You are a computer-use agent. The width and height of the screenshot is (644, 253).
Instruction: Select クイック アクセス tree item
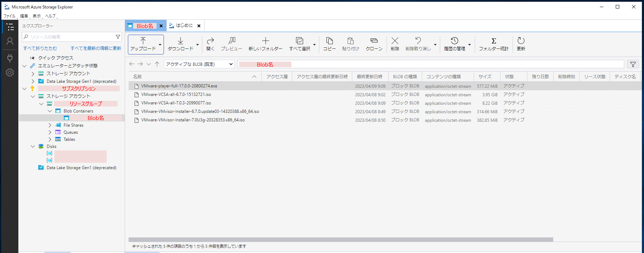point(55,58)
